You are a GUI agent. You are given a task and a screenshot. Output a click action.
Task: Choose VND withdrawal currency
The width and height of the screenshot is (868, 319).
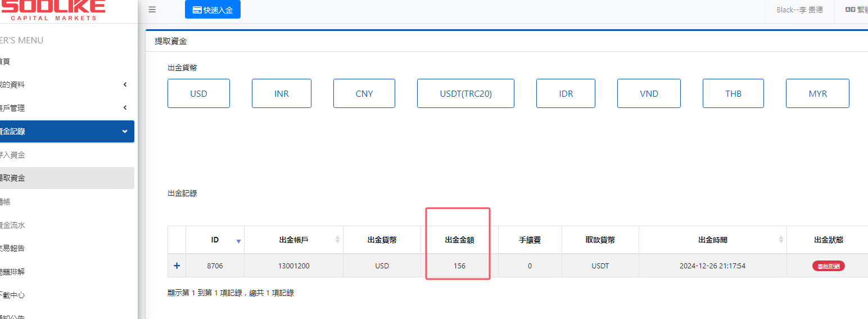coord(649,93)
